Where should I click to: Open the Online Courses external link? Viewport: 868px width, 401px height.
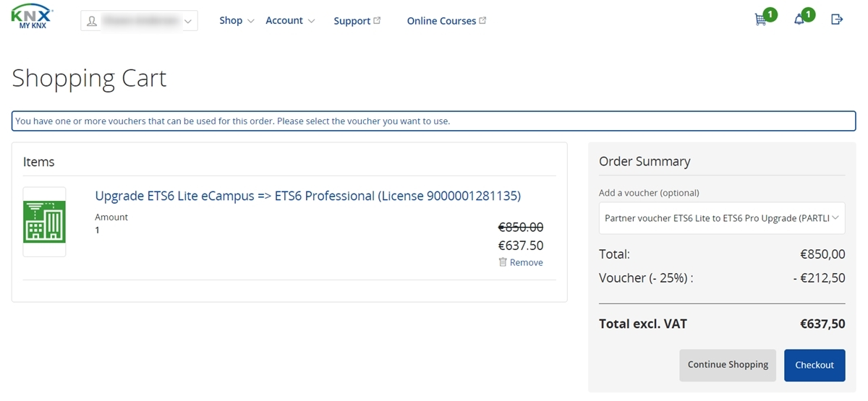(x=446, y=21)
